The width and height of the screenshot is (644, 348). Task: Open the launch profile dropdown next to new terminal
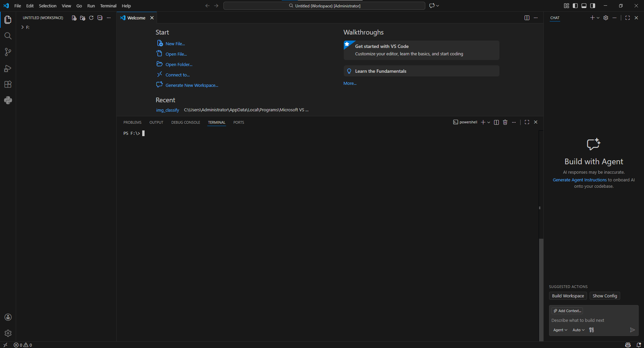tap(489, 122)
